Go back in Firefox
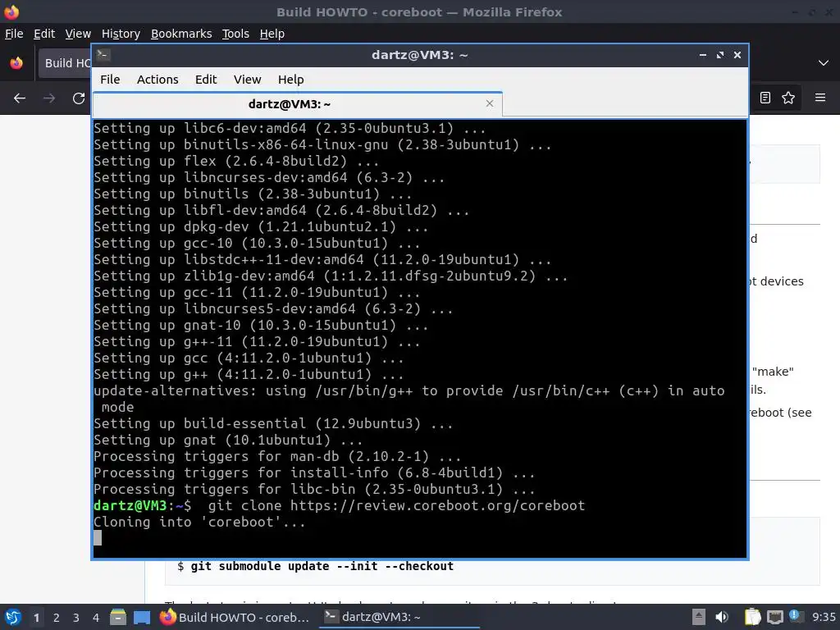Image resolution: width=840 pixels, height=630 pixels. [x=20, y=98]
